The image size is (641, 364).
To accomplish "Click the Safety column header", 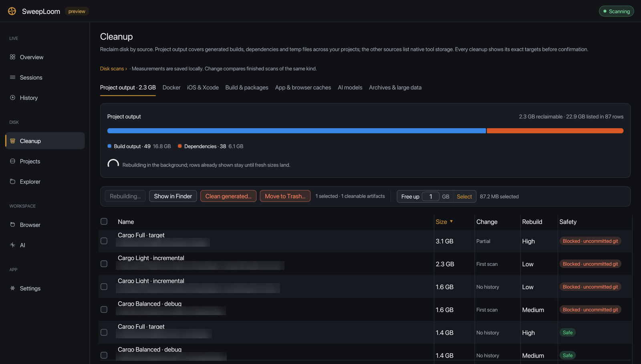I will (568, 222).
